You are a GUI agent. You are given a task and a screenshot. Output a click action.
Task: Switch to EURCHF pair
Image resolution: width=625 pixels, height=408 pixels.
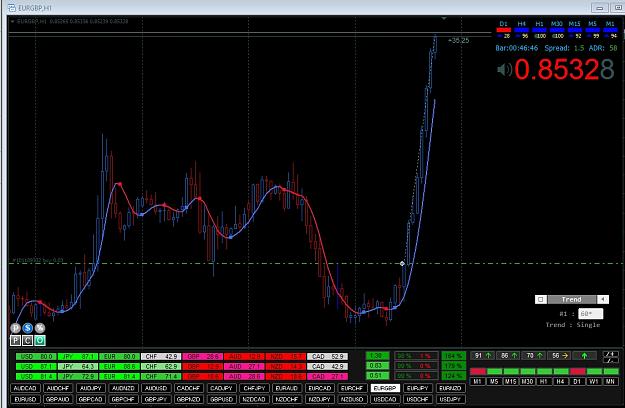[x=352, y=388]
